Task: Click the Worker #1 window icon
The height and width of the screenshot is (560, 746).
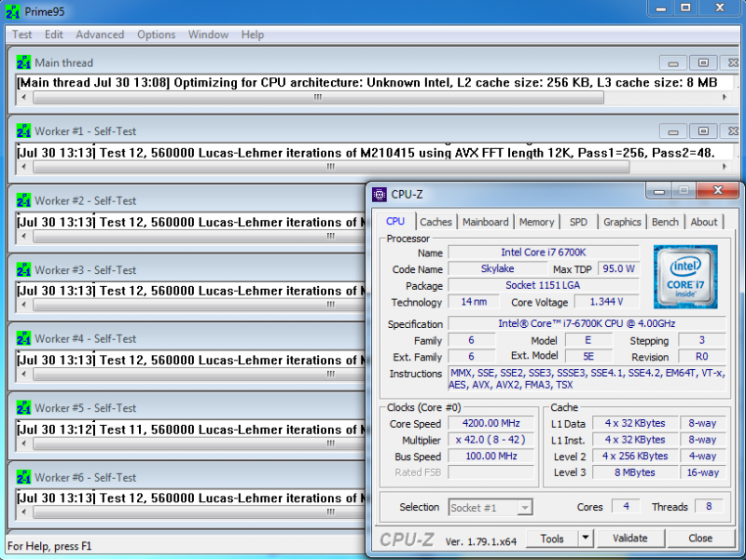Action: pyautogui.click(x=23, y=130)
